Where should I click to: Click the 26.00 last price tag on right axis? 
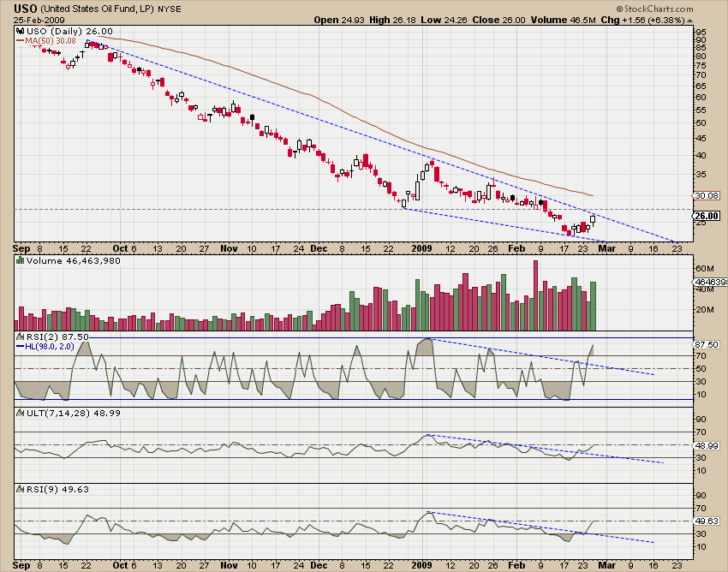click(707, 216)
